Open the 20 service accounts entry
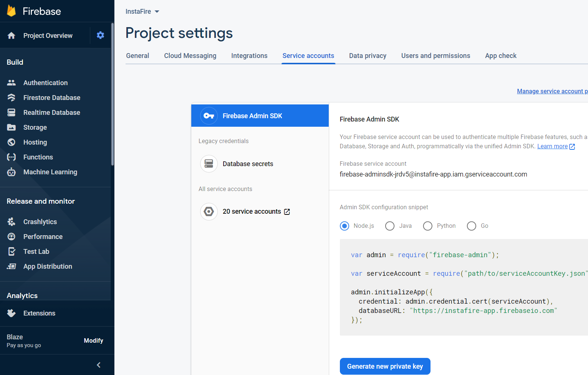This screenshot has height=375, width=588. click(252, 211)
